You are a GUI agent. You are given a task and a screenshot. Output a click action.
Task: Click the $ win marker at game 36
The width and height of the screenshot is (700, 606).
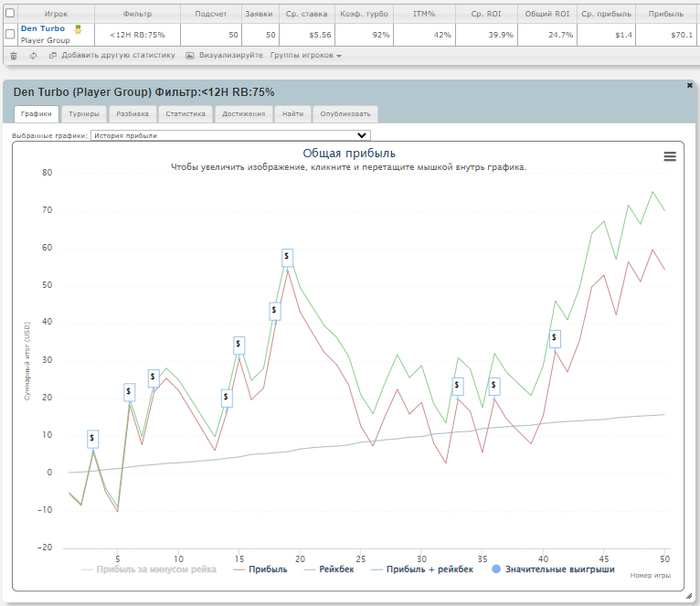(494, 386)
